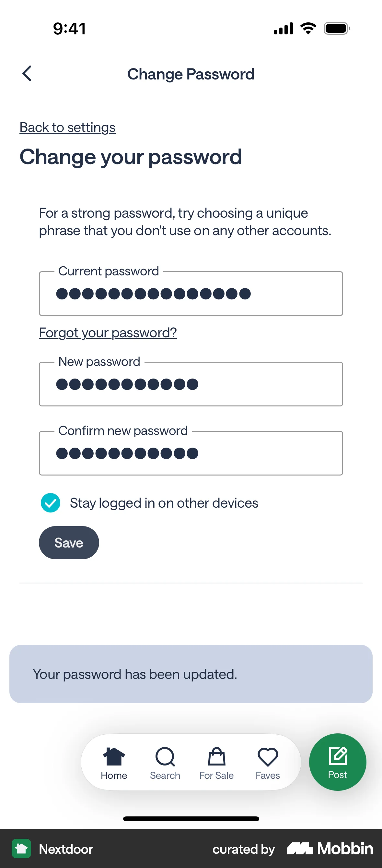The image size is (382, 868).
Task: Click the Current password input field
Action: [191, 293]
